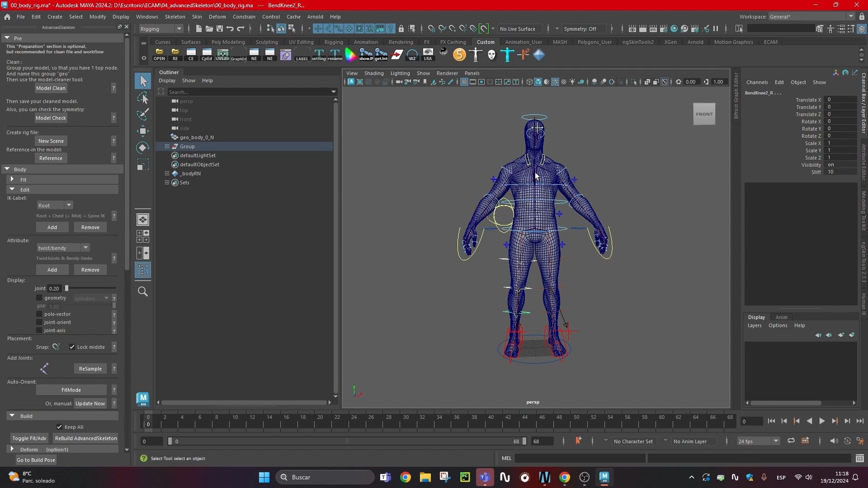Image resolution: width=868 pixels, height=488 pixels.
Task: Open the search magnifier in toolbox
Action: [x=143, y=291]
